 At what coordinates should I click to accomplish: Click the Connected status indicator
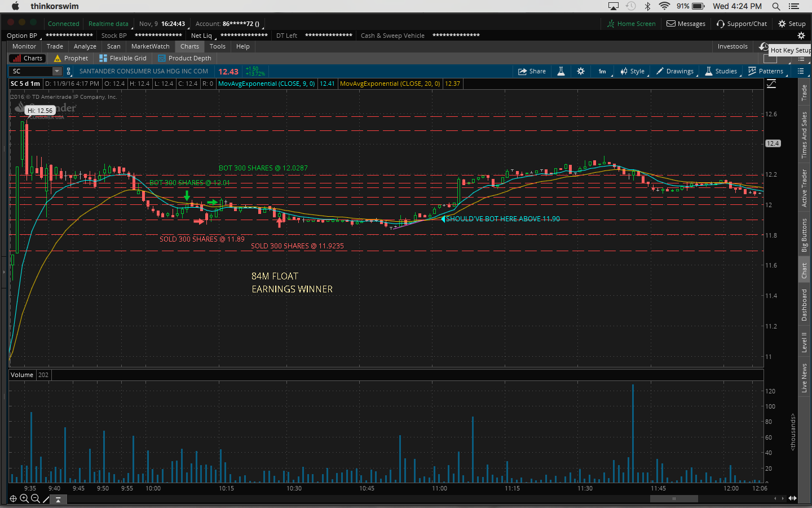click(x=64, y=24)
